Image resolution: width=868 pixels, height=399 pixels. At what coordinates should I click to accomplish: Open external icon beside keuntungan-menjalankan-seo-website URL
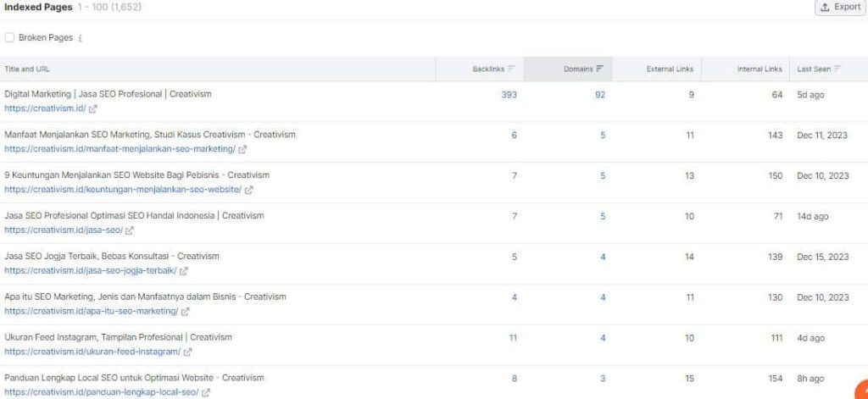tap(249, 190)
